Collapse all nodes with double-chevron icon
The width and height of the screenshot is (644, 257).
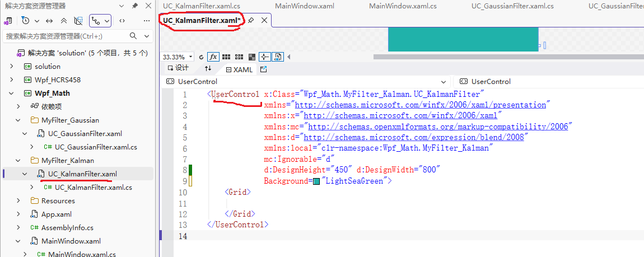point(64,21)
